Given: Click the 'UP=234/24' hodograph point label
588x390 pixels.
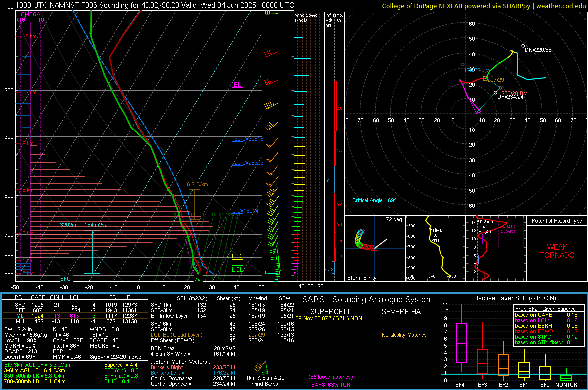Looking at the screenshot, I should 510,97.
